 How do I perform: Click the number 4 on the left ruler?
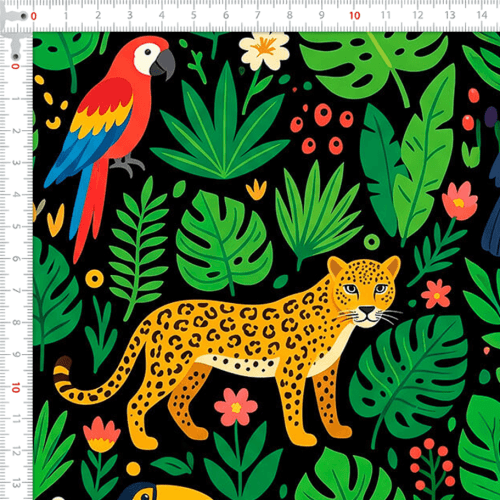pos(16,195)
